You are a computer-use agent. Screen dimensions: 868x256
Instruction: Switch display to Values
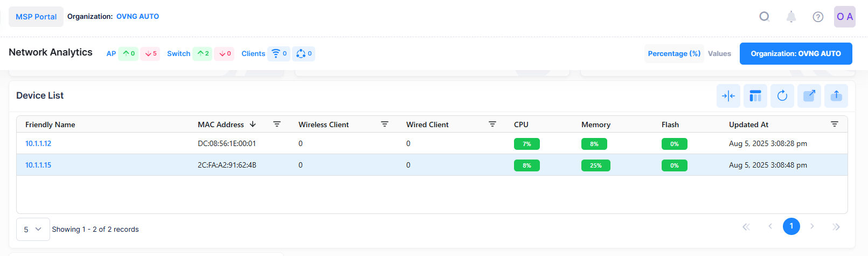click(719, 53)
